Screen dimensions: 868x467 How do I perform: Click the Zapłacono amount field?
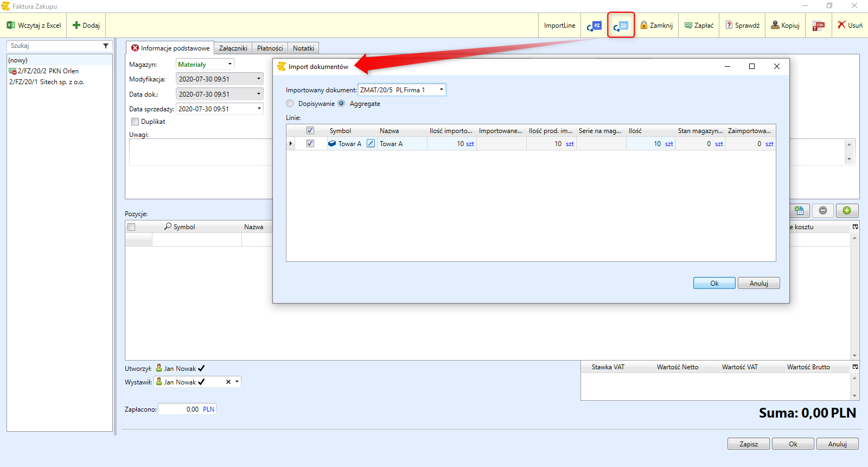(179, 409)
